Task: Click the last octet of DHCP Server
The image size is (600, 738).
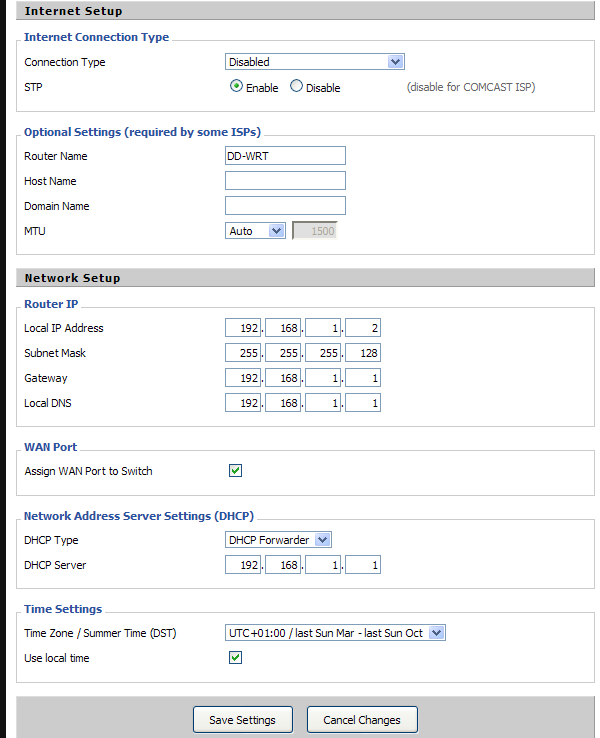Action: pos(363,565)
